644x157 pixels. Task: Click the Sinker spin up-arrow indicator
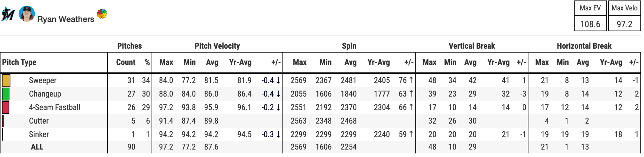[411, 134]
